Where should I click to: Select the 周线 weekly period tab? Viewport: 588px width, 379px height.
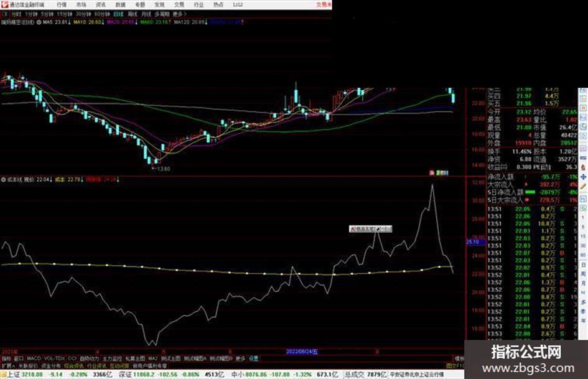click(133, 14)
